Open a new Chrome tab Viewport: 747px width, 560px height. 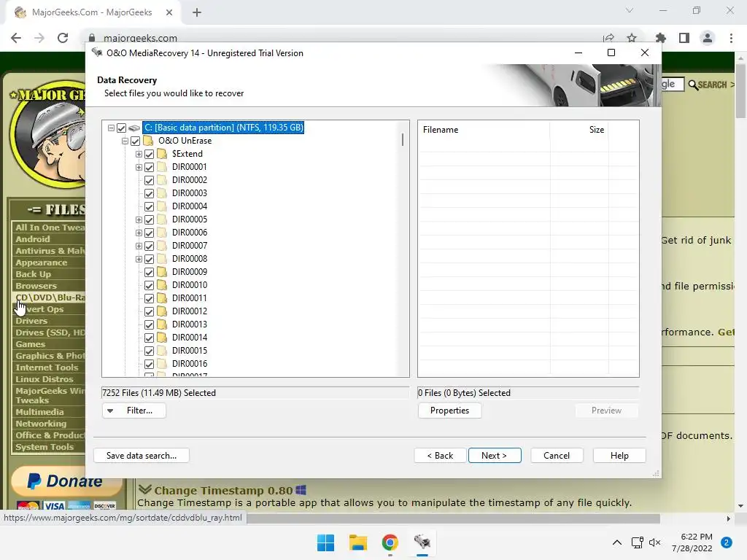coord(197,12)
